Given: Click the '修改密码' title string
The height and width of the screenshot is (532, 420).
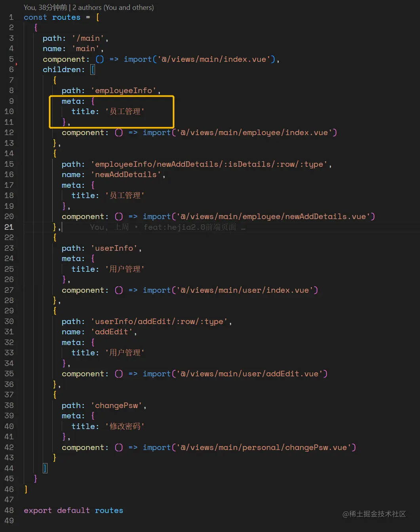Looking at the screenshot, I should click(x=125, y=427).
